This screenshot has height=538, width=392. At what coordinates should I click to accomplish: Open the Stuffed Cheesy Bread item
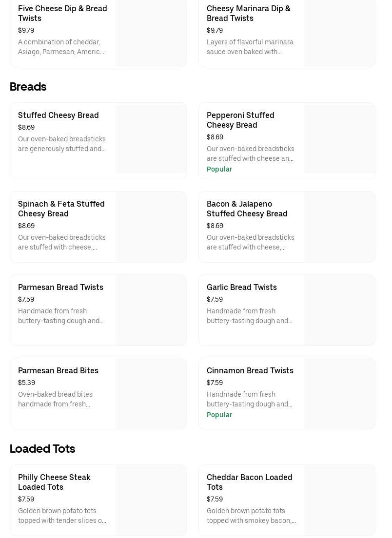click(59, 115)
